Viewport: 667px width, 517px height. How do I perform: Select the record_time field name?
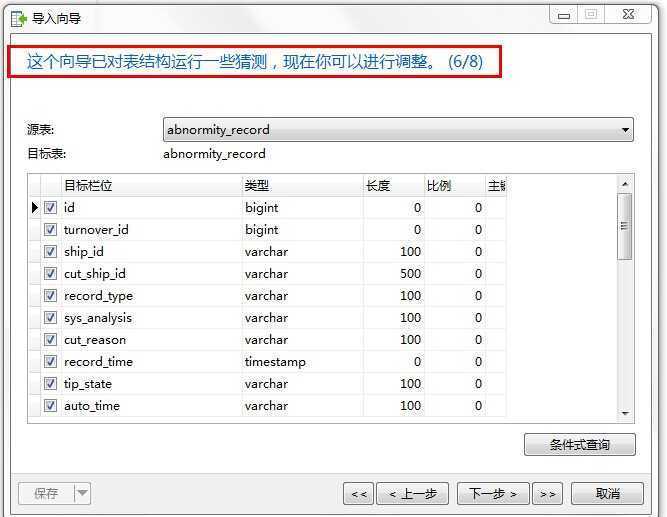pos(98,362)
